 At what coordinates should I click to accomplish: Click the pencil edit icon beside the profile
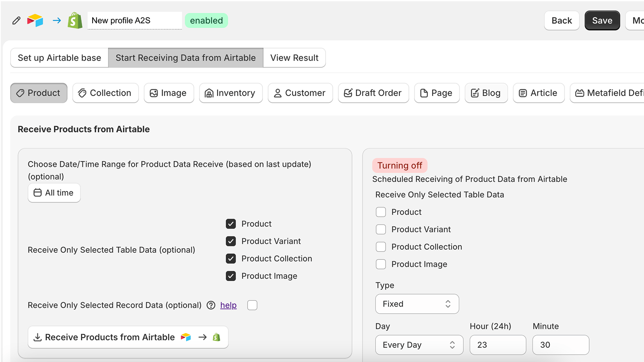point(16,21)
